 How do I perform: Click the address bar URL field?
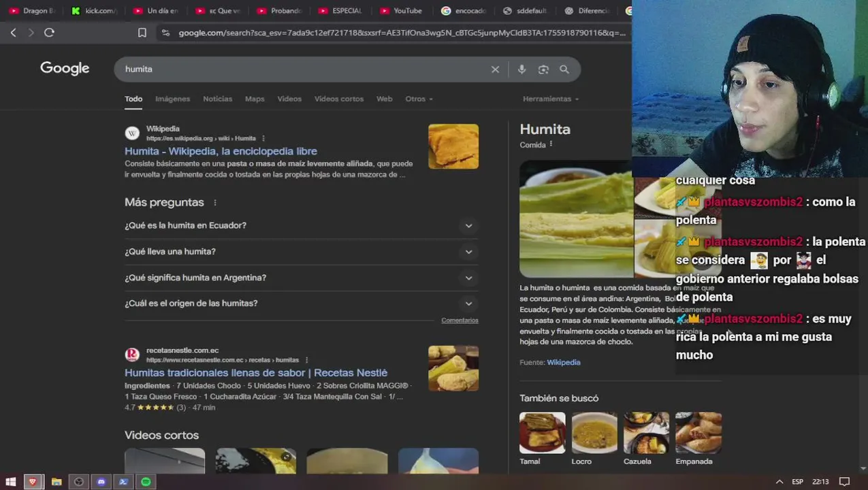pos(402,33)
